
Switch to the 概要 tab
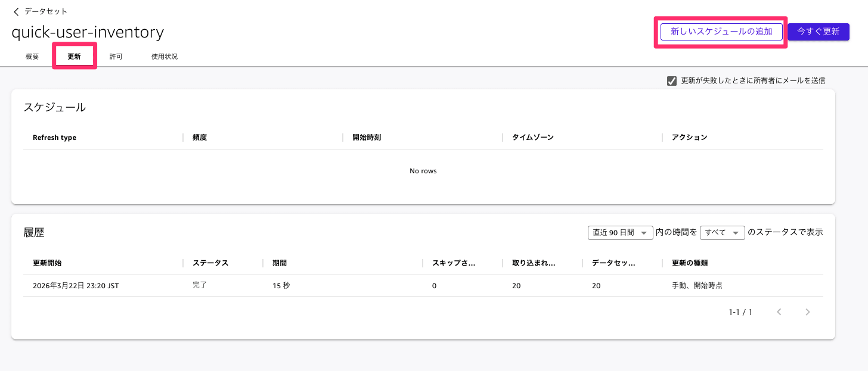tap(32, 56)
